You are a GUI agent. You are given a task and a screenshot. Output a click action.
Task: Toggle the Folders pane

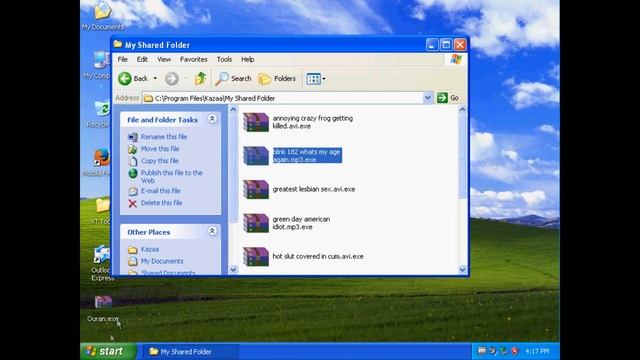(277, 78)
